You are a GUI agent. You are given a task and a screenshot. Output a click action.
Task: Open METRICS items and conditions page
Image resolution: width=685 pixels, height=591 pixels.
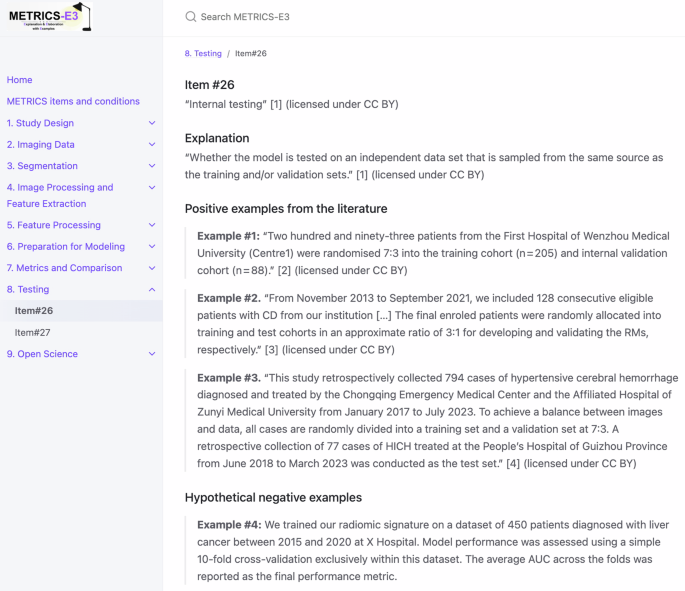click(x=73, y=101)
